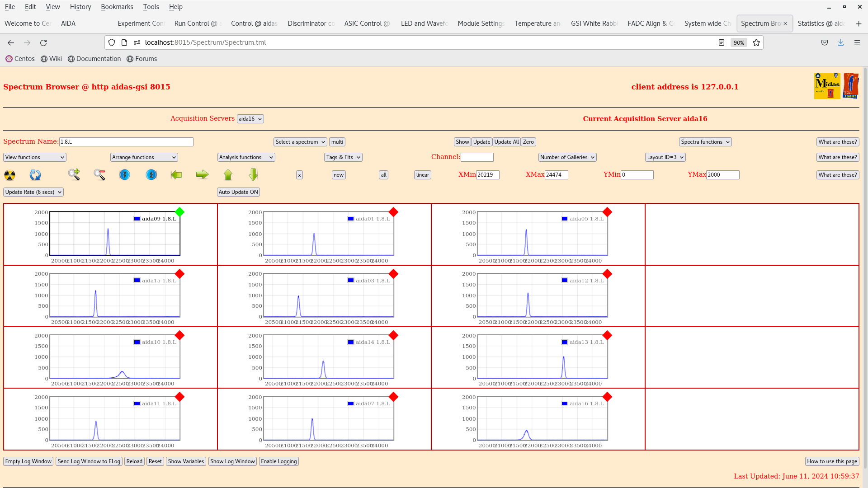Click the green right arrow icon

pyautogui.click(x=202, y=174)
